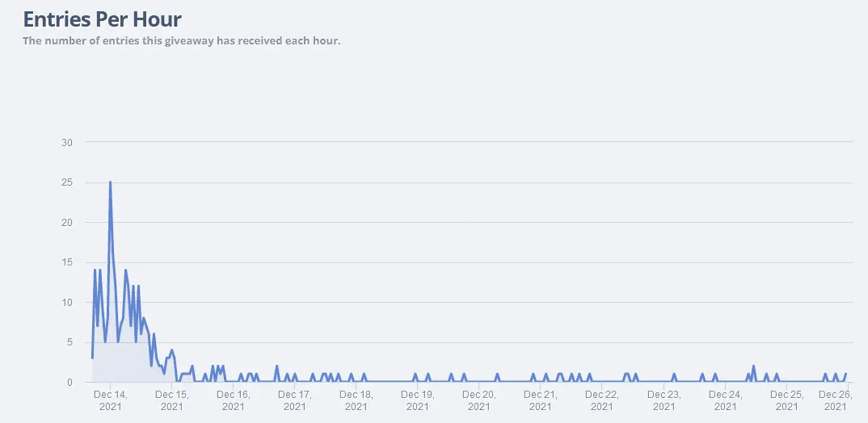Click the 30 value on y-axis
This screenshot has height=423, width=868.
click(67, 143)
